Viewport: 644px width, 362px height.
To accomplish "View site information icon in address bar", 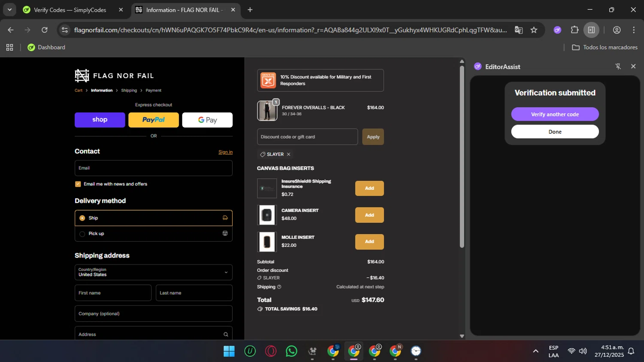I will [65, 30].
